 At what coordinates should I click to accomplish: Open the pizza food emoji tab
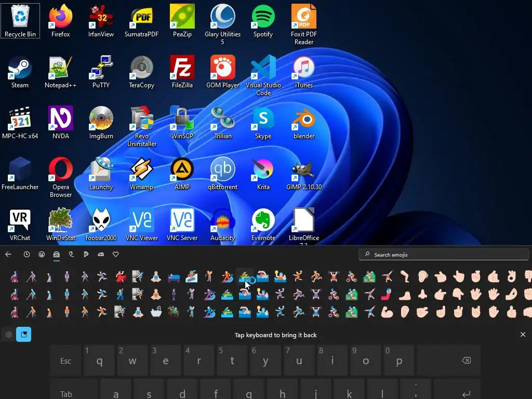point(86,254)
